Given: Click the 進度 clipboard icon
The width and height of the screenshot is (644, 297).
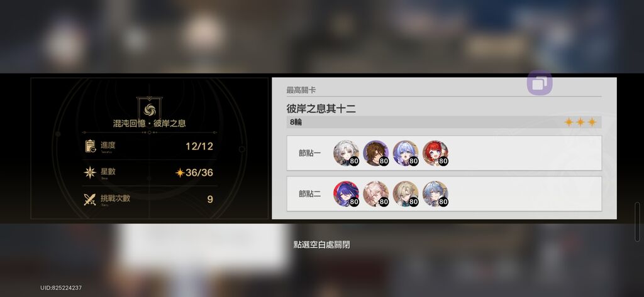Looking at the screenshot, I should tap(90, 146).
